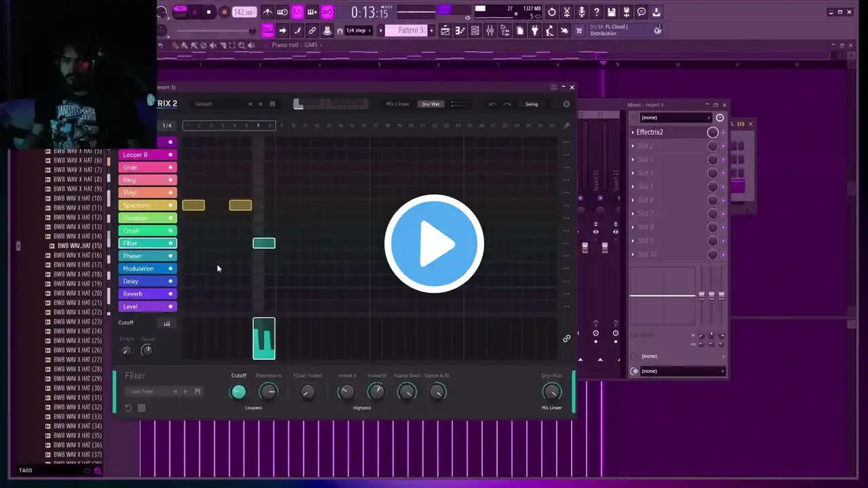Screen dimensions: 868x488
Task: Select BWB WAV X HAT (16) sample
Action: 79,256
